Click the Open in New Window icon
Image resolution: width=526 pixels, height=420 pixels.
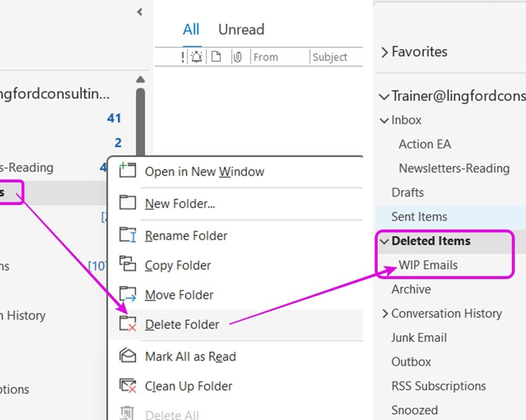(x=127, y=171)
